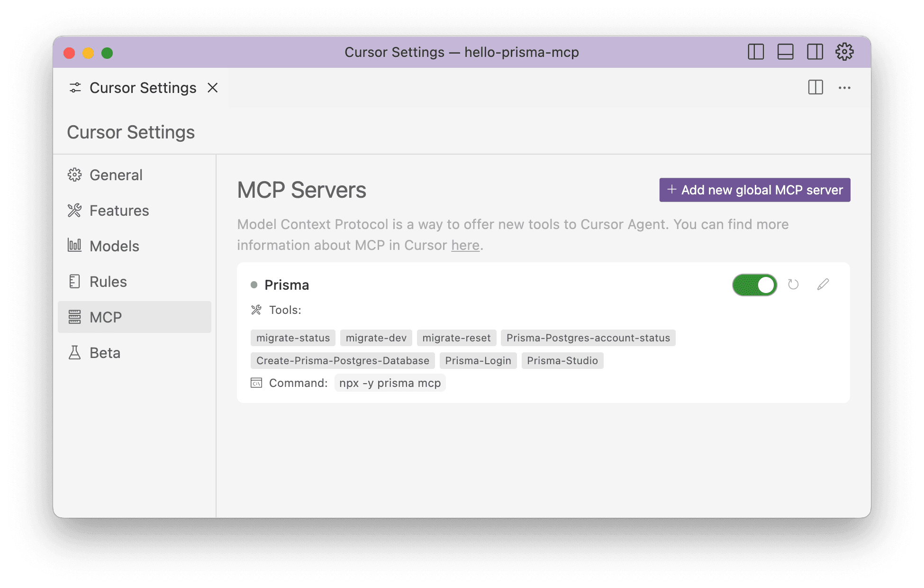Screen dimensions: 924x588
Task: Open the editor more actions ellipsis
Action: coord(844,88)
